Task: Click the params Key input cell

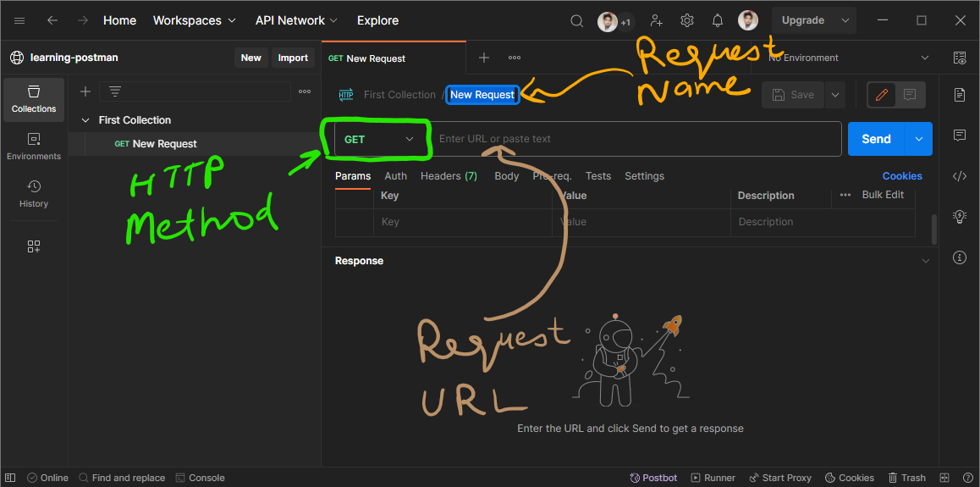Action: (x=463, y=222)
